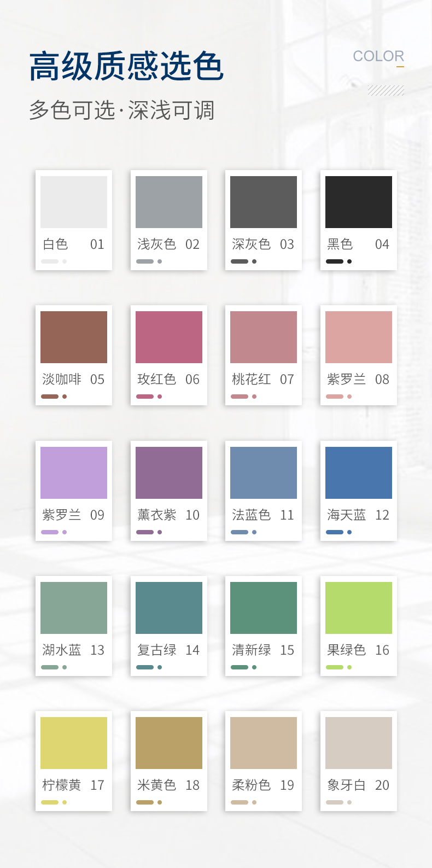Select the 淡咖啡 05 brown swatch

[74, 337]
